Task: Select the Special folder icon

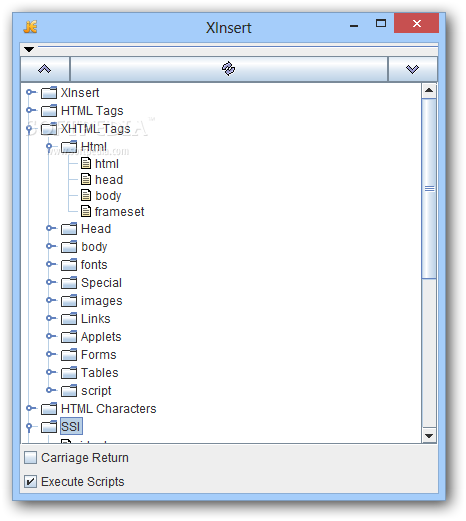Action: click(x=69, y=283)
